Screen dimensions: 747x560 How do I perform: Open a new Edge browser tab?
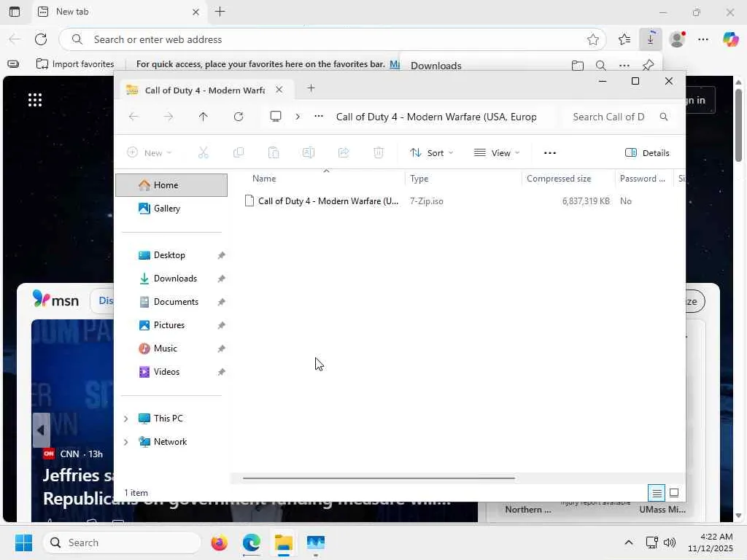220,12
